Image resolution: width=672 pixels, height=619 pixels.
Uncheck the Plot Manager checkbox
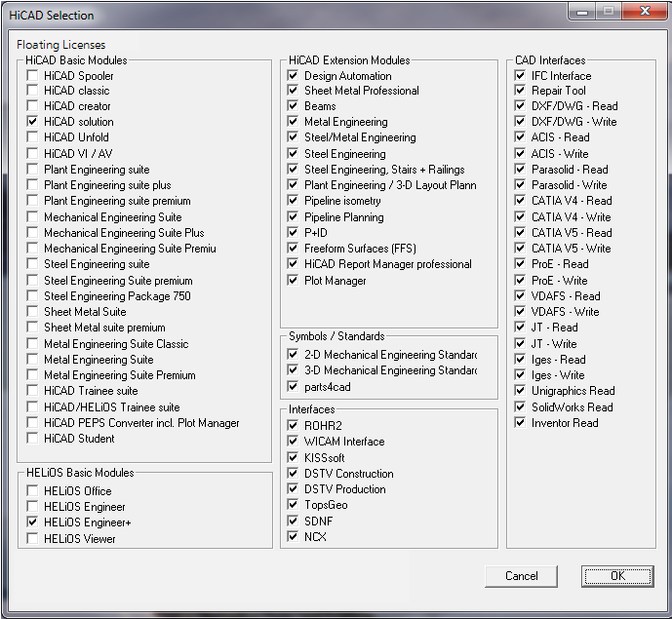click(x=294, y=281)
